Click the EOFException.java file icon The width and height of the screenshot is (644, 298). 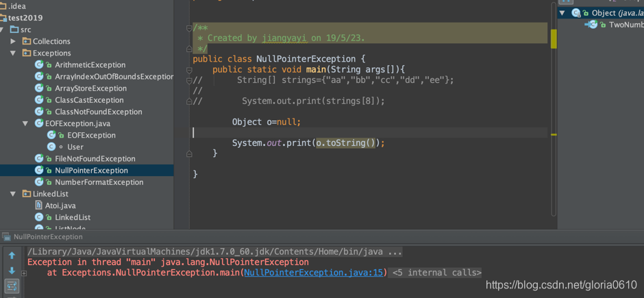coord(39,123)
